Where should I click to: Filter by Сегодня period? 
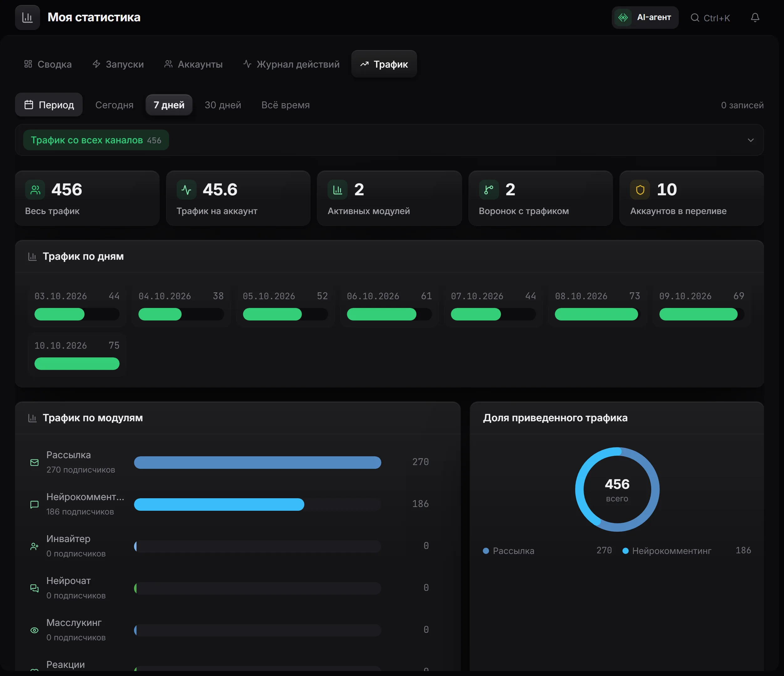[x=114, y=105]
